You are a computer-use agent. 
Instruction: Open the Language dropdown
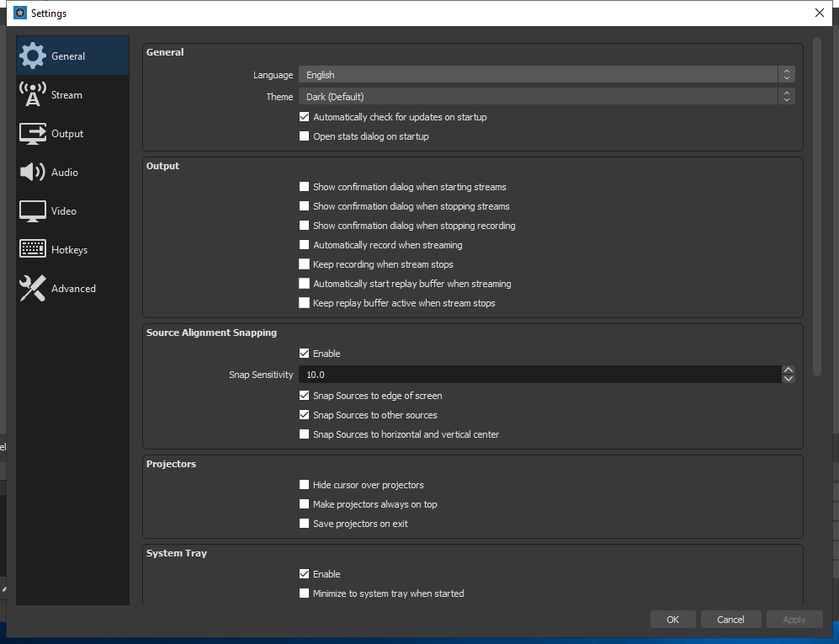click(547, 74)
